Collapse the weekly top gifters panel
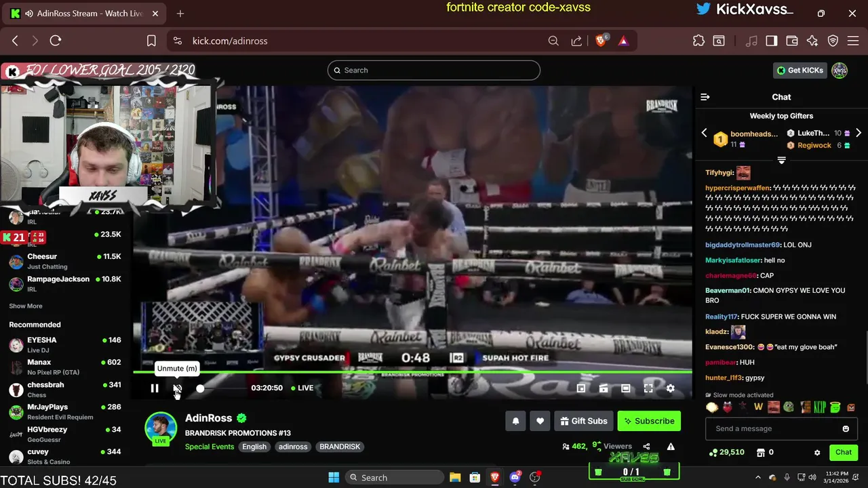Screen dimensions: 868x488 coord(781,161)
